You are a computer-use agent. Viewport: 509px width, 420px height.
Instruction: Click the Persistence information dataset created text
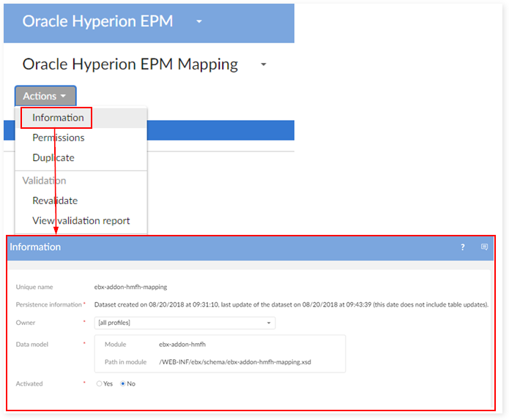click(291, 305)
